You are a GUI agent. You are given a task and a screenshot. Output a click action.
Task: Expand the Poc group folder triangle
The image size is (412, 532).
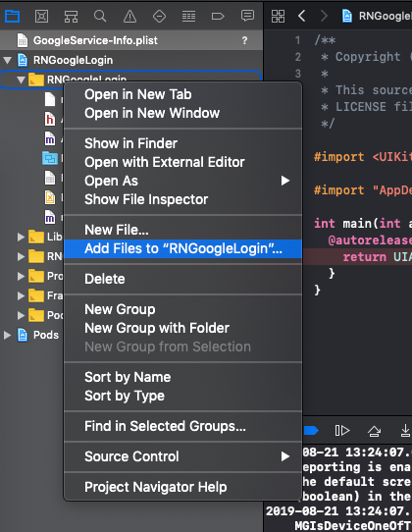tap(21, 315)
